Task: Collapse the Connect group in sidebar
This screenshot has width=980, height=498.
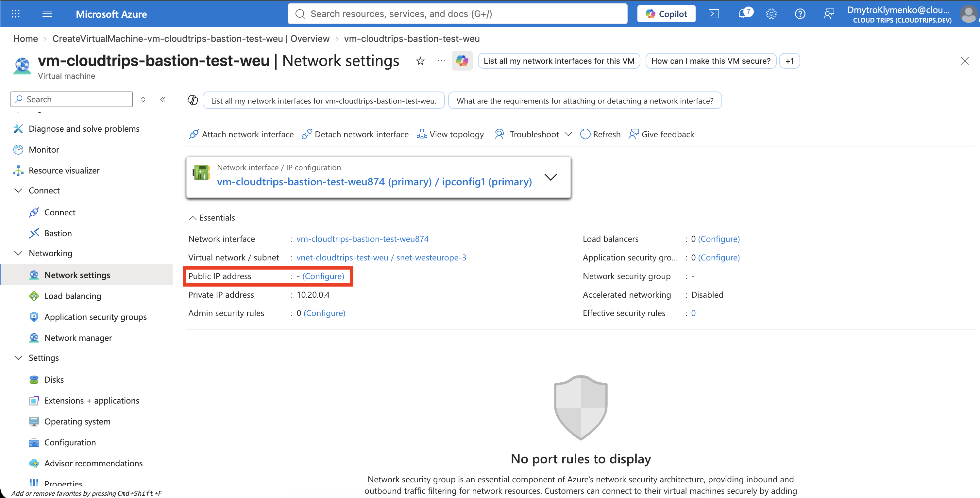Action: tap(18, 190)
